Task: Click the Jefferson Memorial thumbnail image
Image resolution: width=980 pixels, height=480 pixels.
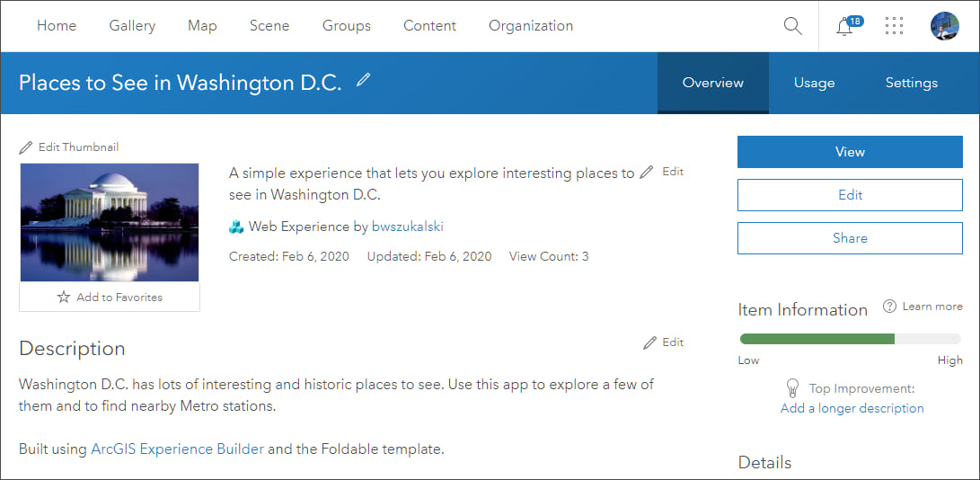Action: coord(110,222)
